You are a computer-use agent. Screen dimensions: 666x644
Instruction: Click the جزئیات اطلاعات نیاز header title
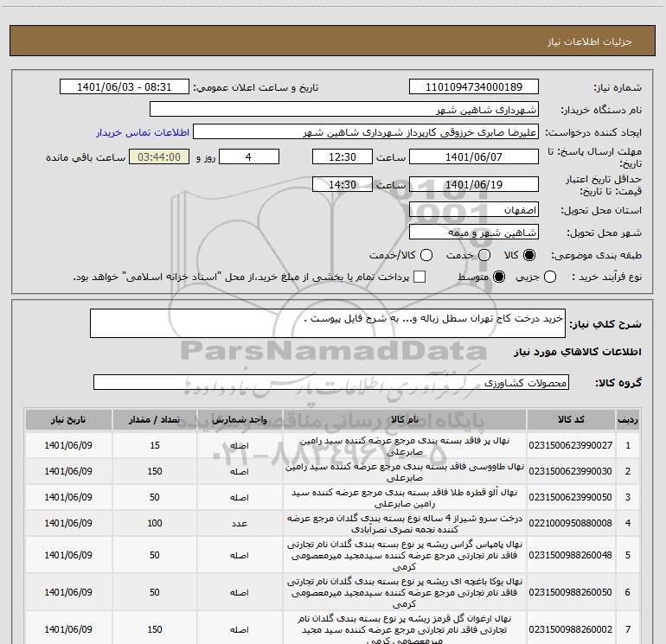[x=590, y=41]
